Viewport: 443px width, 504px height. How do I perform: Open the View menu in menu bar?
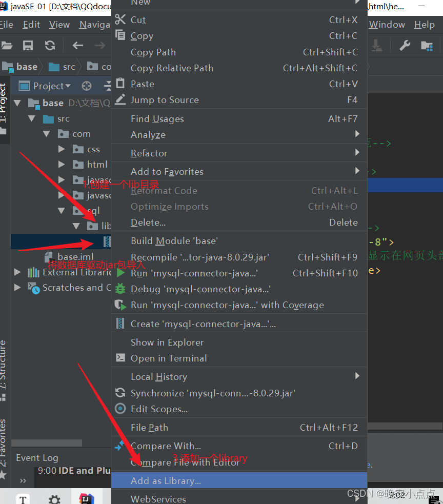59,25
